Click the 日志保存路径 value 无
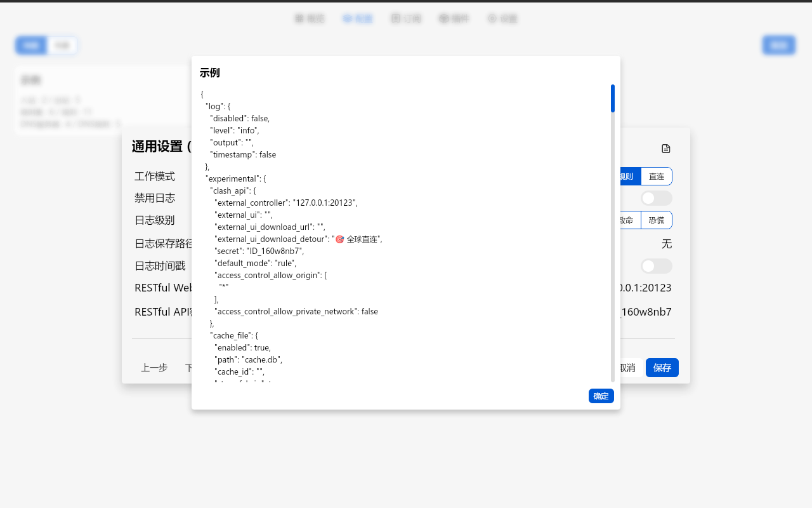This screenshot has width=812, height=508. (667, 244)
